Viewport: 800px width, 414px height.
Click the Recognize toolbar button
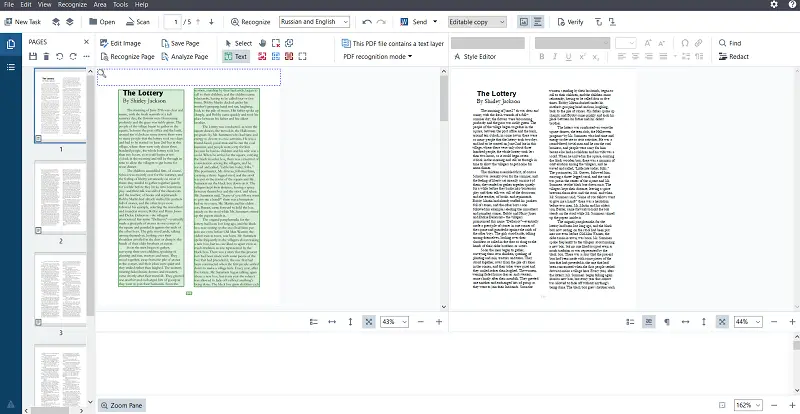click(251, 22)
